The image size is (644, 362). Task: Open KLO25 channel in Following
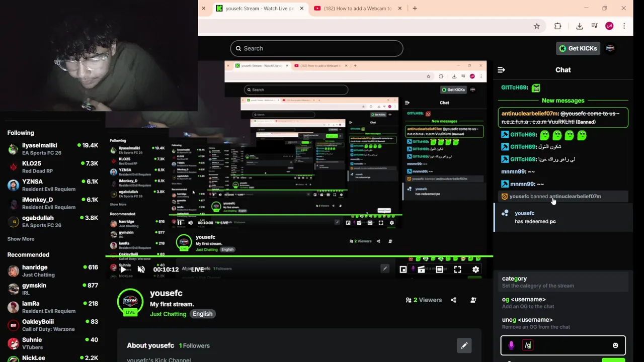click(53, 167)
